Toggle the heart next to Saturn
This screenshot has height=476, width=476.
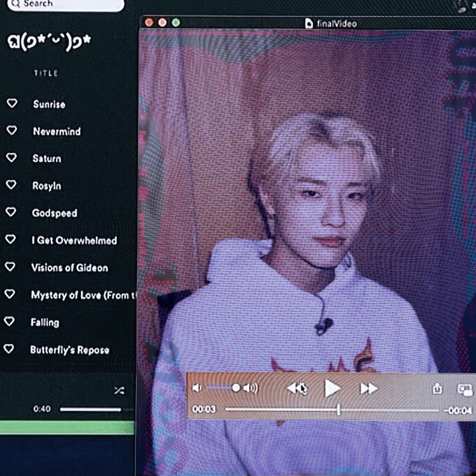(x=12, y=157)
